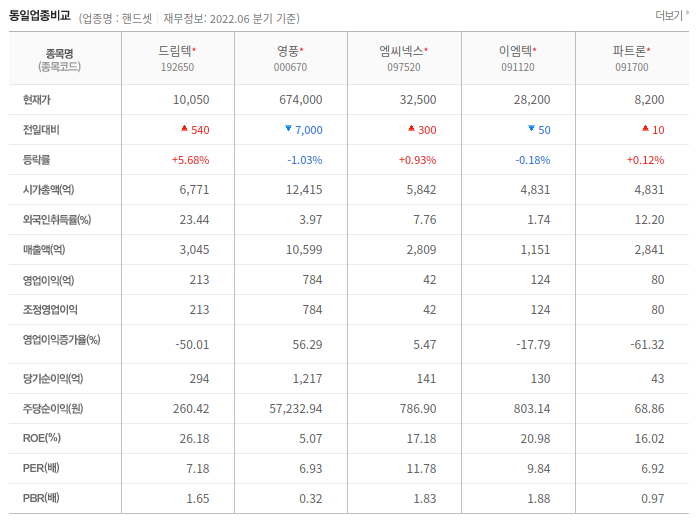Click the PER value 6.92

(652, 468)
